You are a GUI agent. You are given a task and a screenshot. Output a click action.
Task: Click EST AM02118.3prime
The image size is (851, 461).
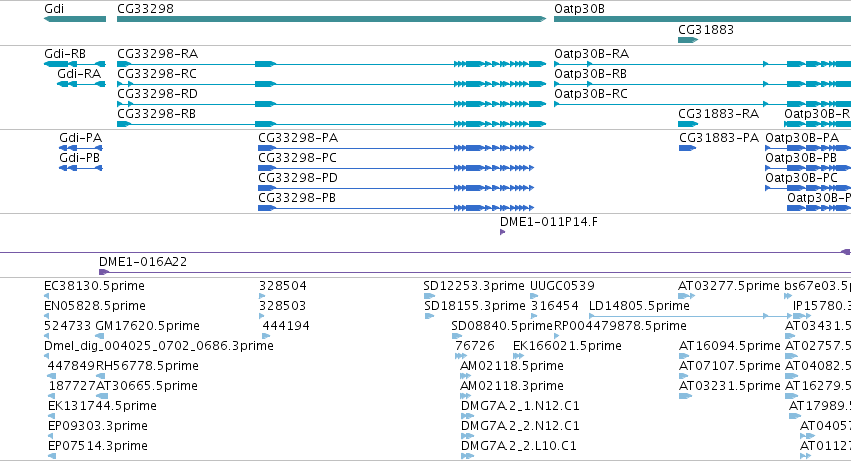512,387
